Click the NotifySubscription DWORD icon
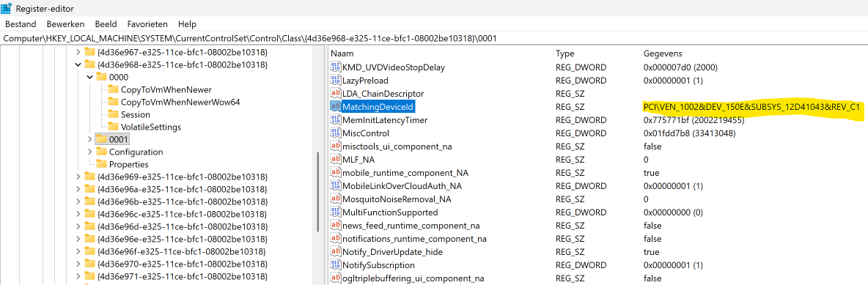The width and height of the screenshot is (868, 285). coord(336,264)
